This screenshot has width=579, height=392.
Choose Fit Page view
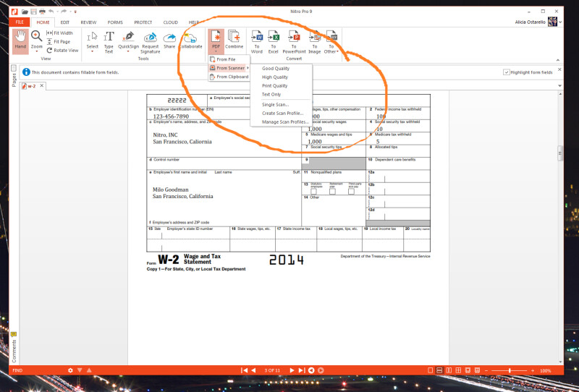tap(59, 42)
